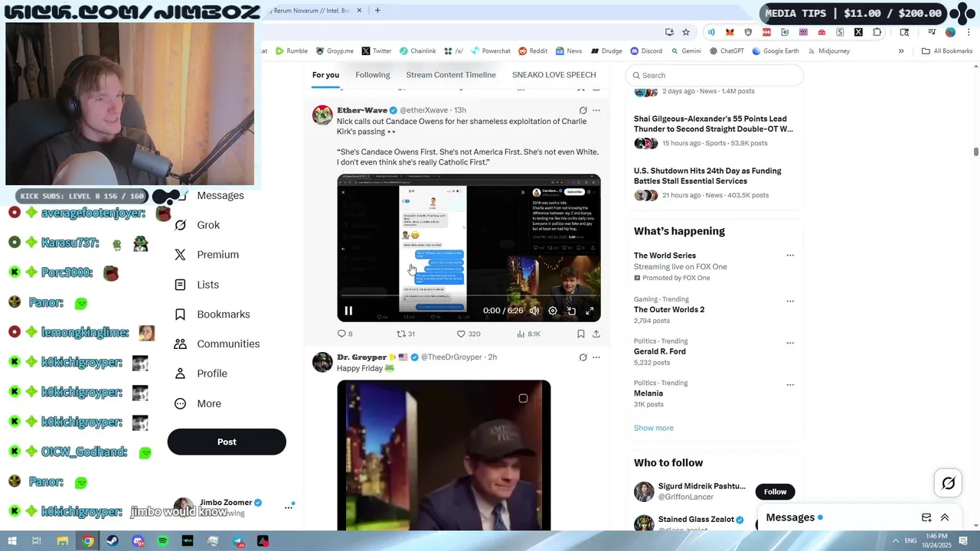Click the X Search input field
Image resolution: width=980 pixels, height=551 pixels.
pos(714,75)
